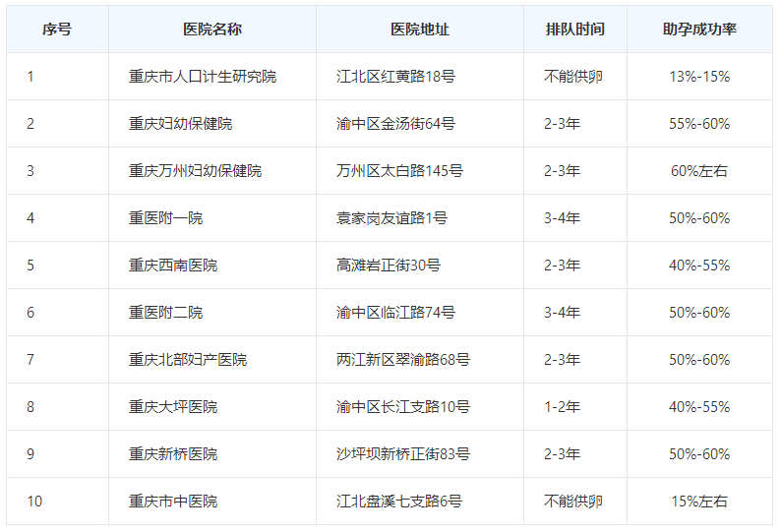The image size is (781, 532).
Task: Click 不能供卵 in the 重庆市人口计生研究院 row
Action: [573, 77]
